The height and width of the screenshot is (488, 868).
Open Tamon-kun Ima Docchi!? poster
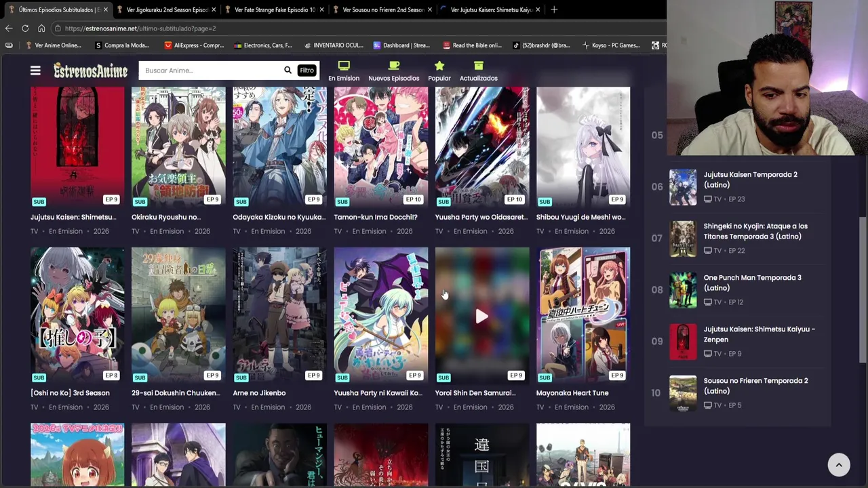pos(381,147)
